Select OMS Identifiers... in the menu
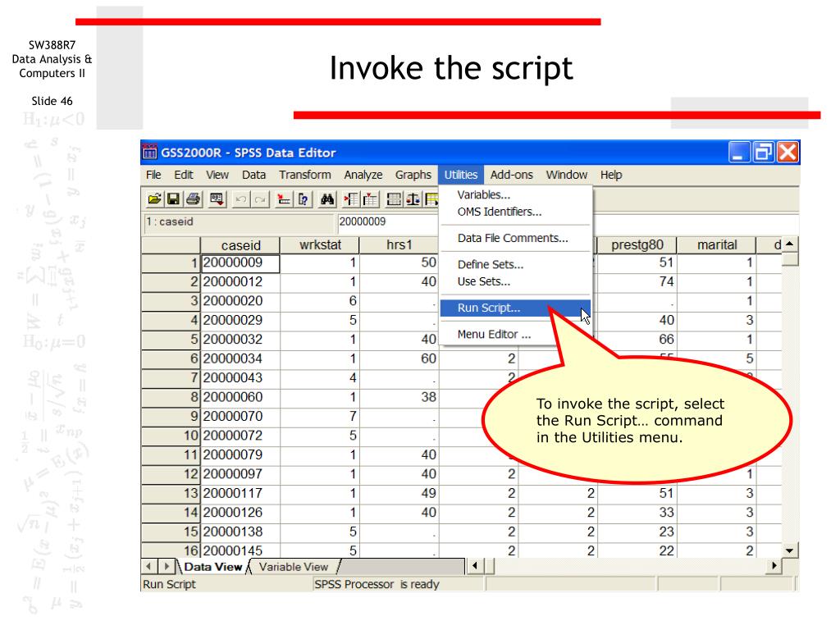 pyautogui.click(x=515, y=212)
